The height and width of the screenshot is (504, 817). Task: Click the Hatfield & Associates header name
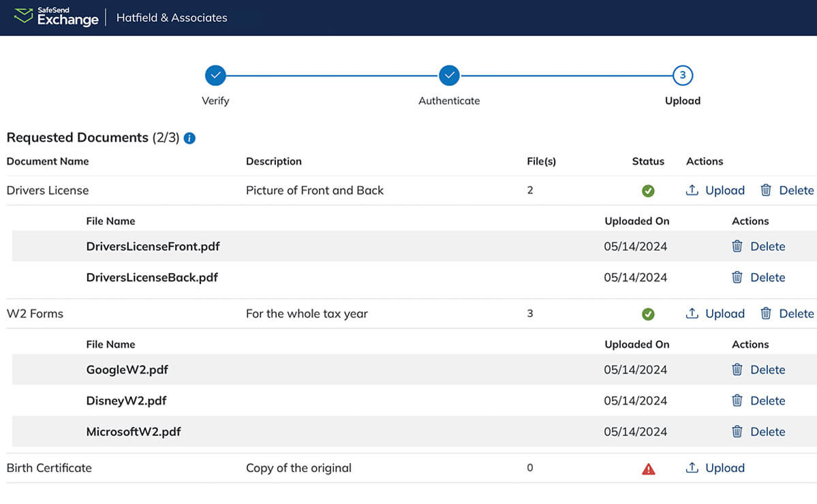tap(172, 18)
